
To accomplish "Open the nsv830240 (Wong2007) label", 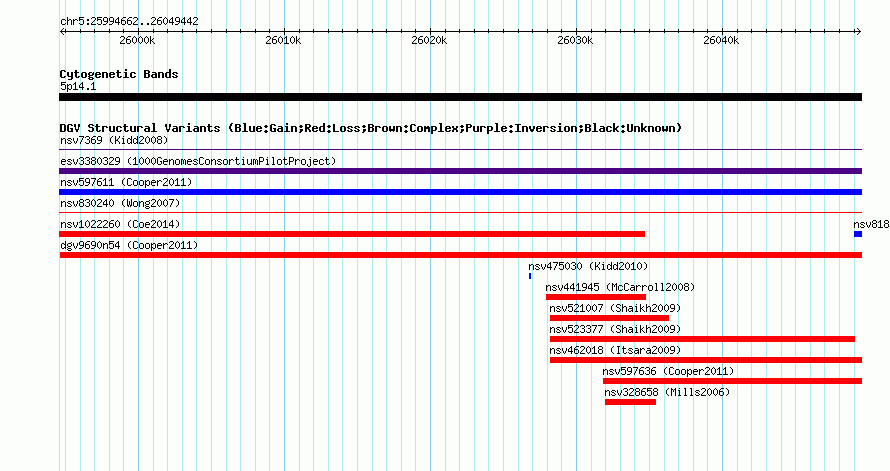I will [x=120, y=203].
